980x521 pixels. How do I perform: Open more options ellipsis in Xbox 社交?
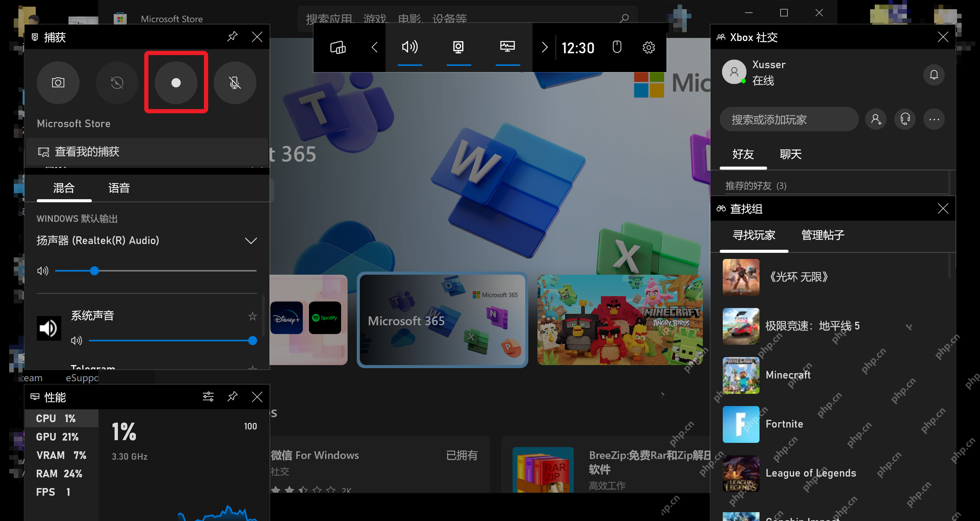coord(934,120)
